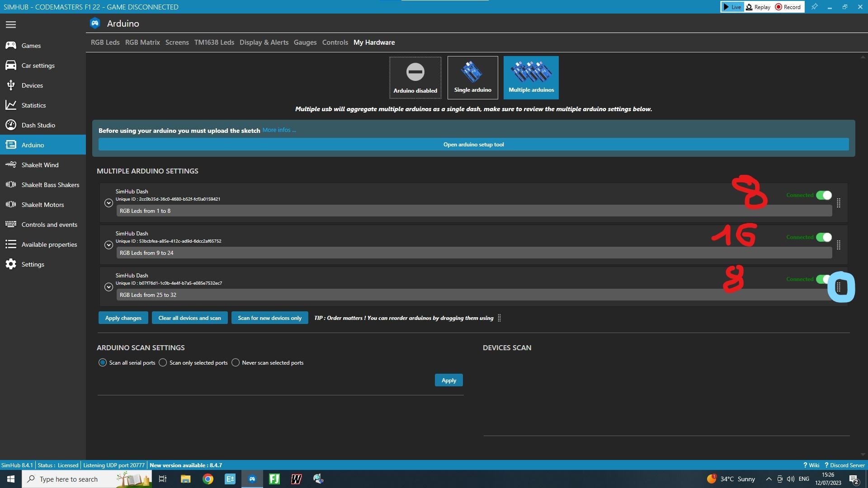This screenshot has height=488, width=868.
Task: Launch Dash Studio from sidebar
Action: click(43, 125)
